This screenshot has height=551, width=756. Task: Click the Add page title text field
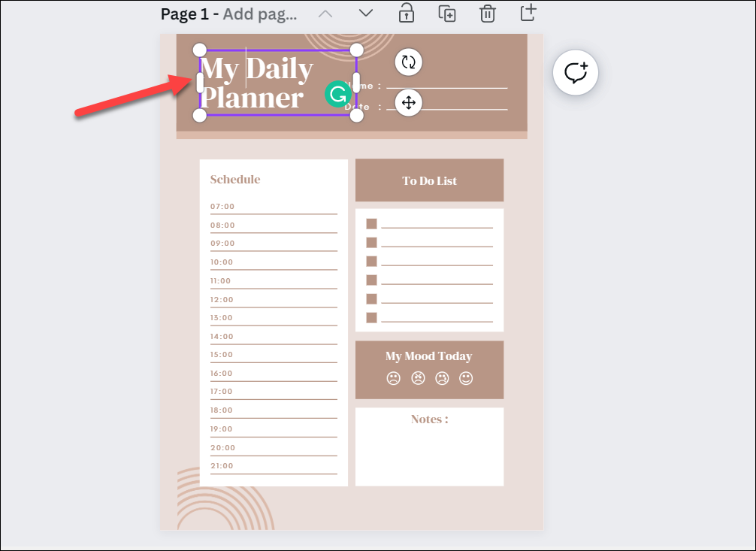pos(259,13)
